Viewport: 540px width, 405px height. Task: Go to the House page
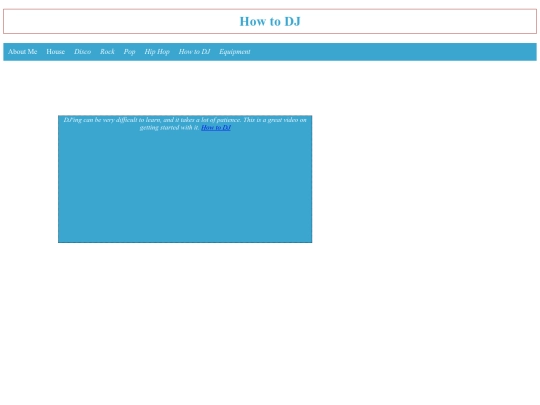click(x=55, y=52)
